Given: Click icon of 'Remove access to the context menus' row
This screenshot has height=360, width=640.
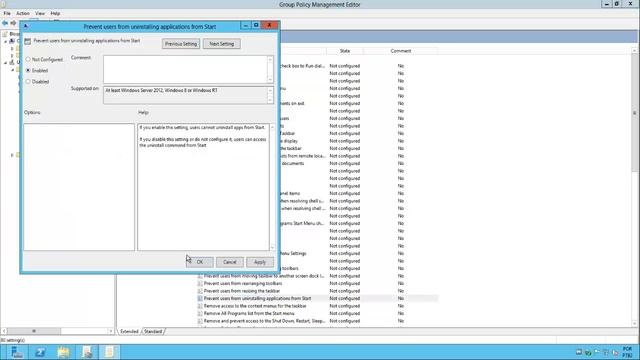Looking at the screenshot, I should coord(200,306).
